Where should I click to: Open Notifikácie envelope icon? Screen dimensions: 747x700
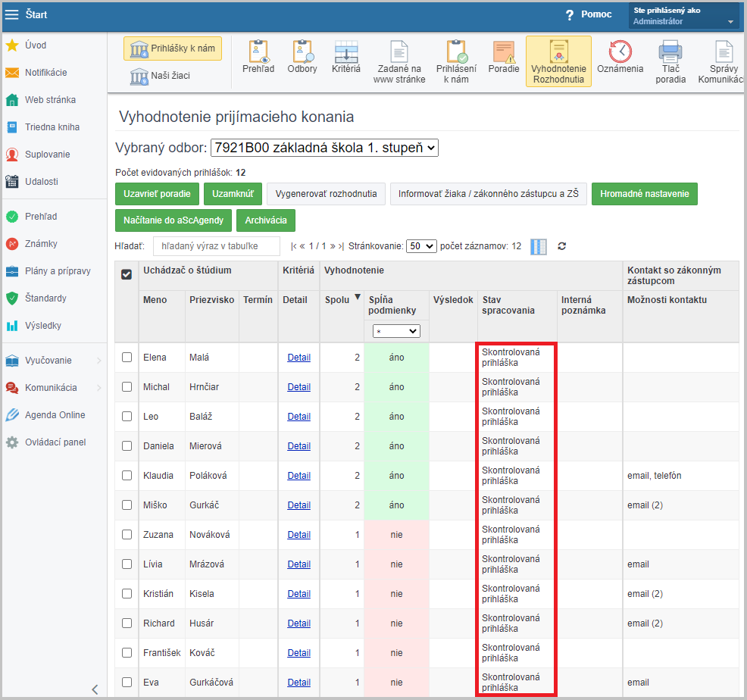[x=12, y=73]
